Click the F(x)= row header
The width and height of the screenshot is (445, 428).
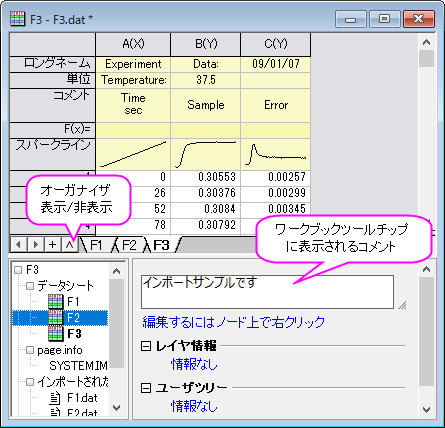(53, 130)
